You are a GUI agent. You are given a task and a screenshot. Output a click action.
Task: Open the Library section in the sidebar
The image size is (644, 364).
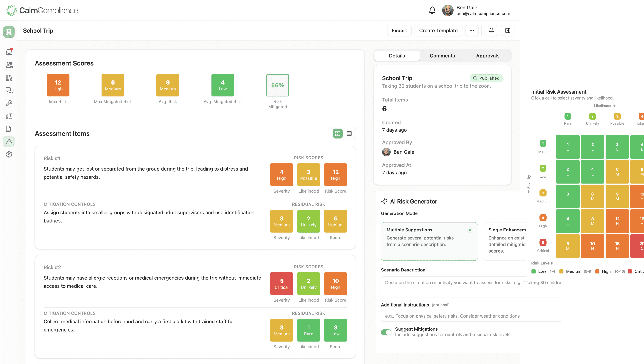[x=9, y=78]
